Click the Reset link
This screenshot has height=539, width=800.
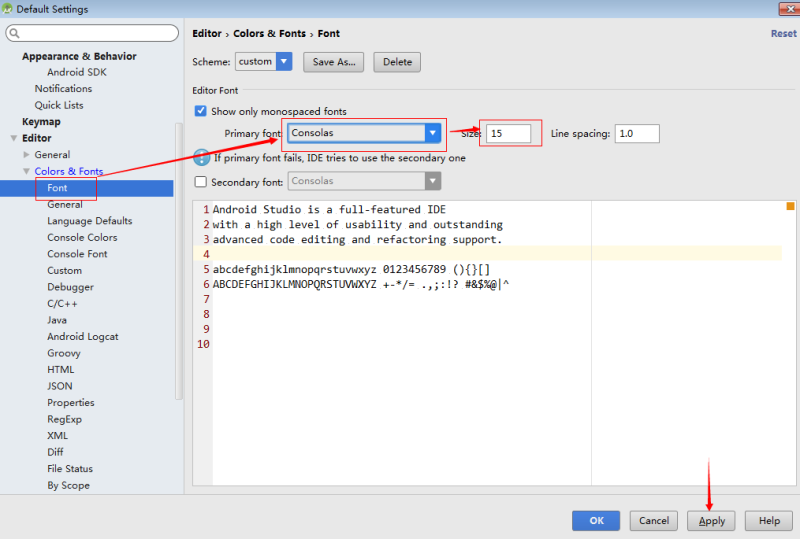point(783,33)
